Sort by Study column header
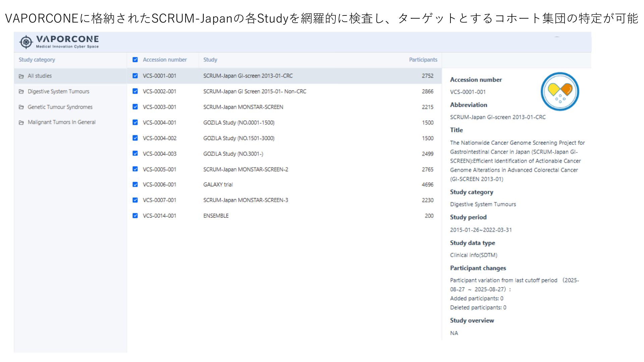Viewport: 644px width, 362px height. point(210,60)
